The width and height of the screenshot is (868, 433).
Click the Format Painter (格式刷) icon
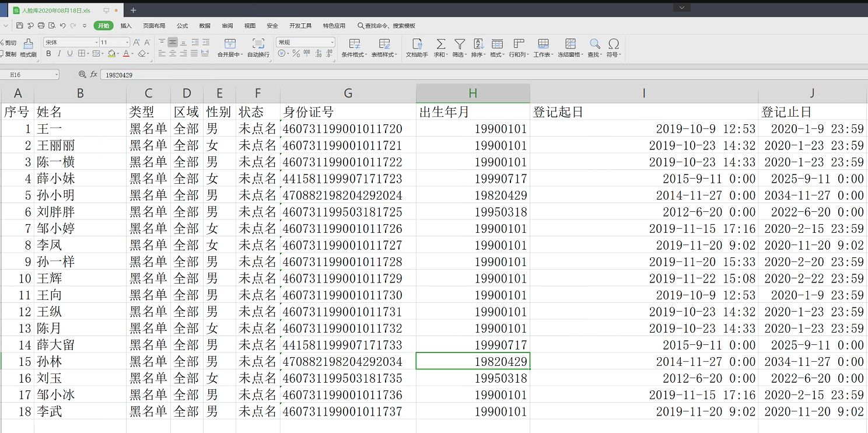coord(28,44)
